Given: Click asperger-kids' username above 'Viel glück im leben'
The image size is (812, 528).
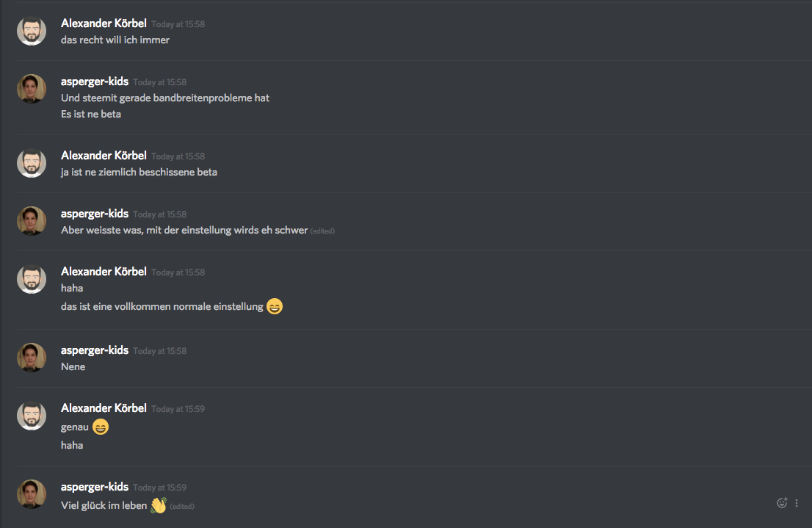Looking at the screenshot, I should pos(95,487).
